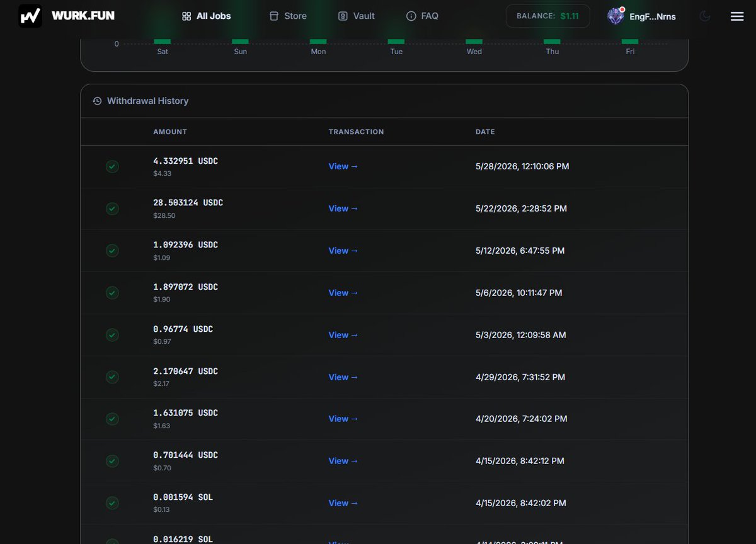Image resolution: width=756 pixels, height=544 pixels.
Task: Open the Vault page
Action: coord(356,16)
